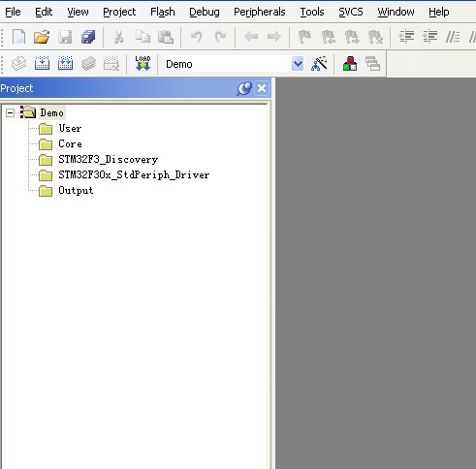Select the Output group folder
This screenshot has width=476, height=469.
tap(76, 190)
